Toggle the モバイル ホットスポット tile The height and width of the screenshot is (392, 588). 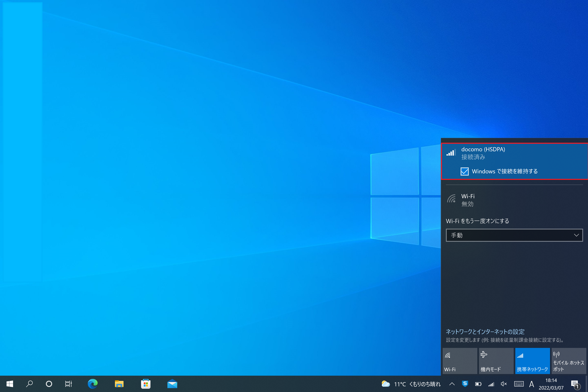coord(569,361)
